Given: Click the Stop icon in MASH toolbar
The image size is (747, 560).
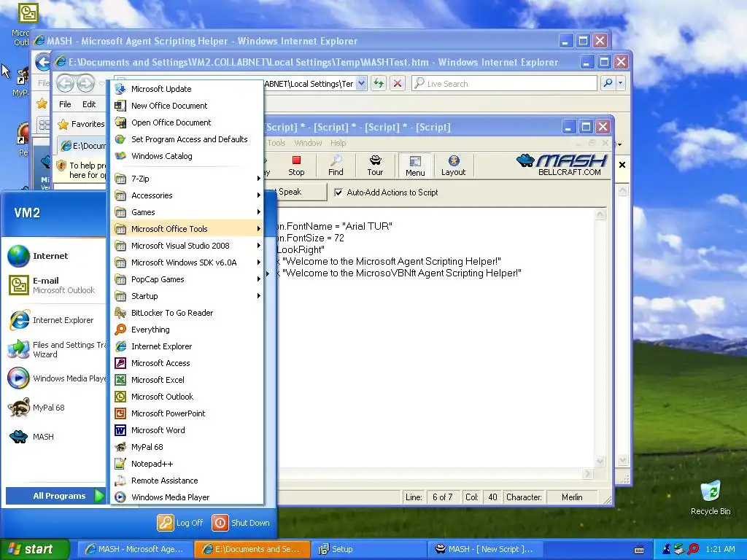Looking at the screenshot, I should click(296, 166).
